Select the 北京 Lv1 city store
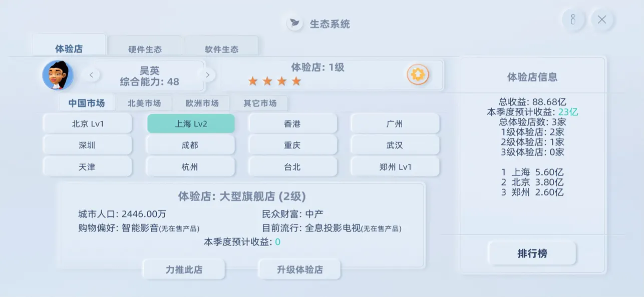Image resolution: width=644 pixels, height=297 pixels. [x=87, y=123]
